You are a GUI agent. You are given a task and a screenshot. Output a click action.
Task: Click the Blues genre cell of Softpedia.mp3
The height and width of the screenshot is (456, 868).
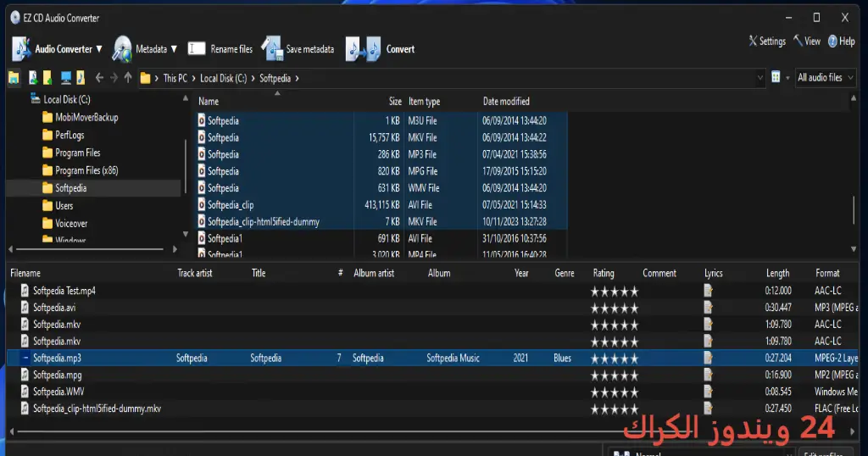[562, 358]
